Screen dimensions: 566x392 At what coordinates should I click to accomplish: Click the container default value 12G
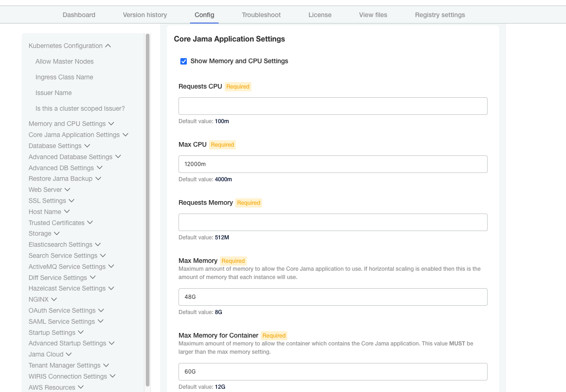[x=220, y=387]
